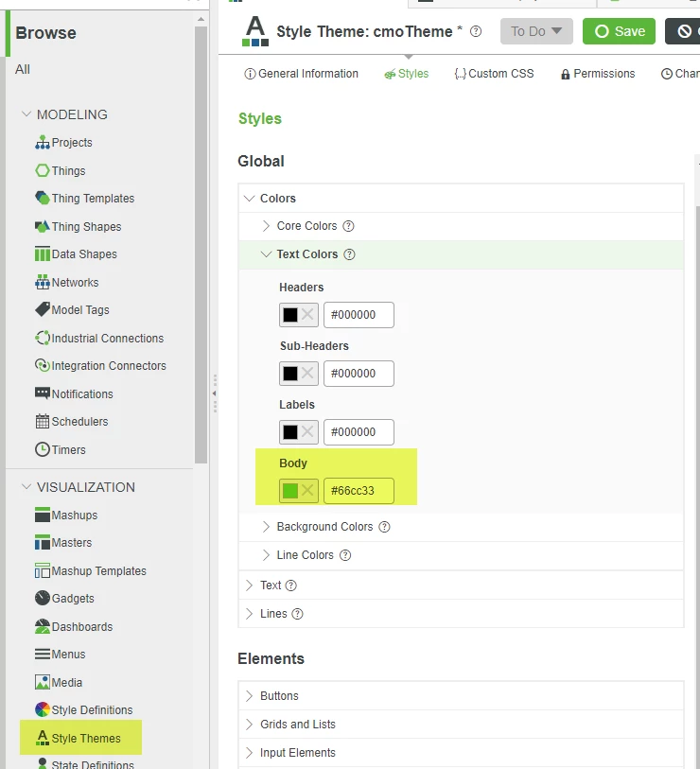Click the Masters icon
The image size is (700, 769).
pos(43,542)
